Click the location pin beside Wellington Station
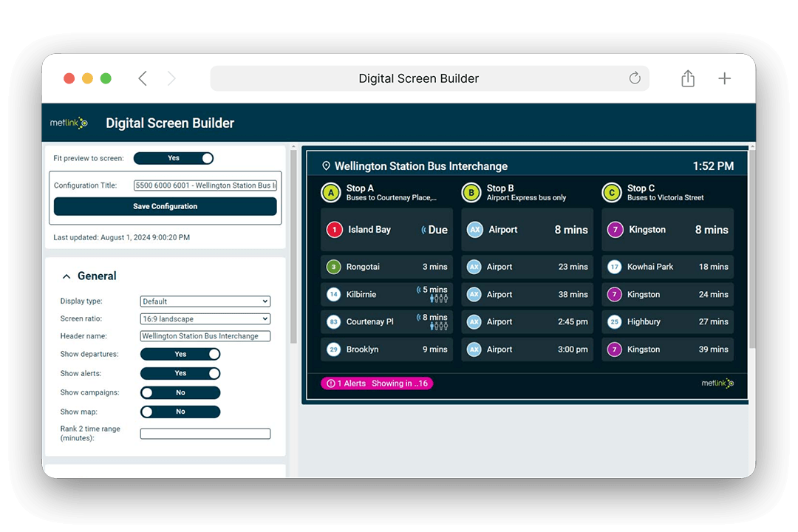Viewport: 798px width, 532px height. coord(327,166)
